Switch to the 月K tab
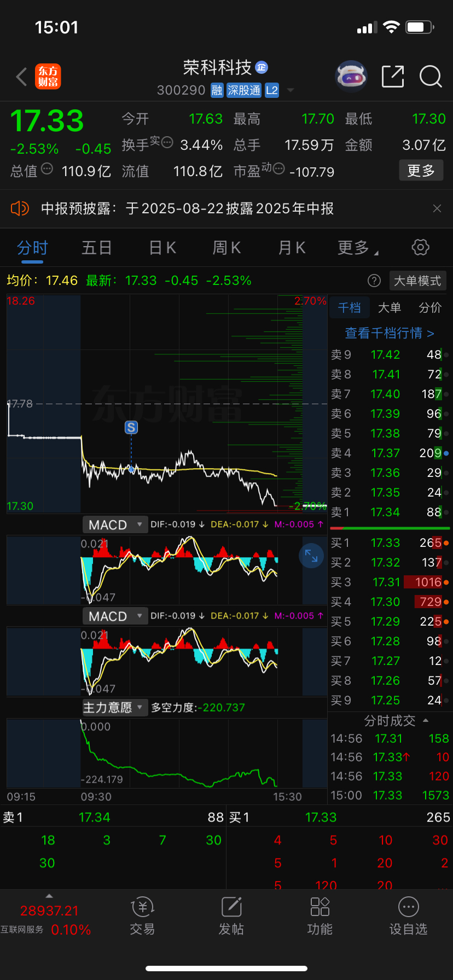This screenshot has width=453, height=980. point(292,248)
